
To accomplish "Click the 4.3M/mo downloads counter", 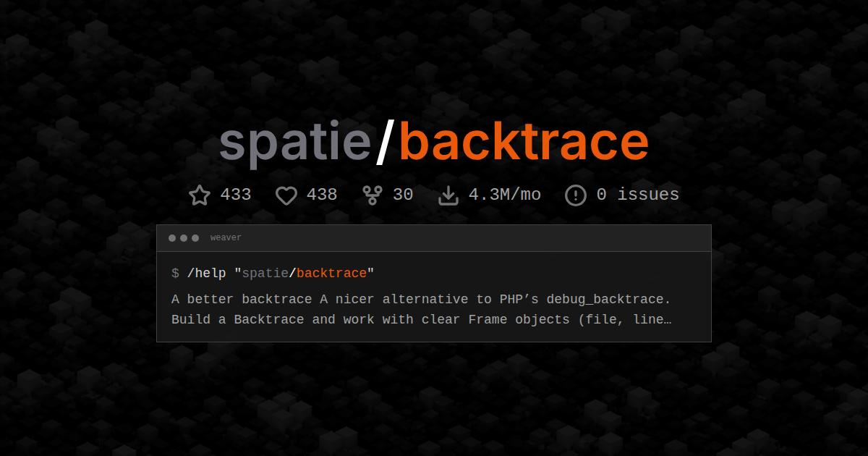I will click(x=506, y=195).
